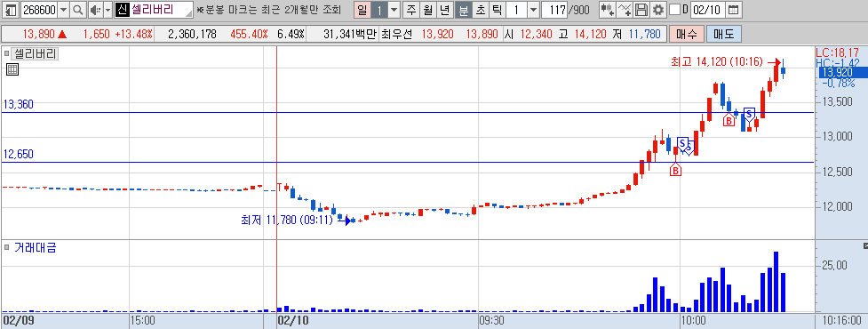Open the dropdown after the daily period number
This screenshot has height=329, width=868.
(394, 10)
